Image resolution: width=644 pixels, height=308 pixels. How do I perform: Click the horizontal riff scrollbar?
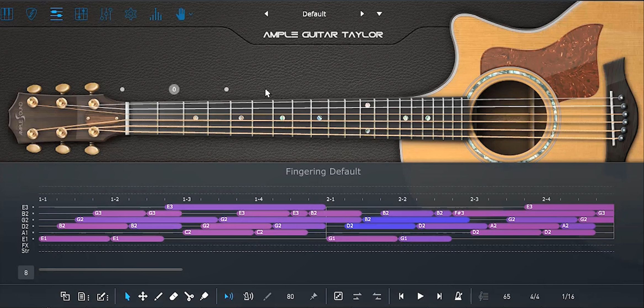click(111, 269)
